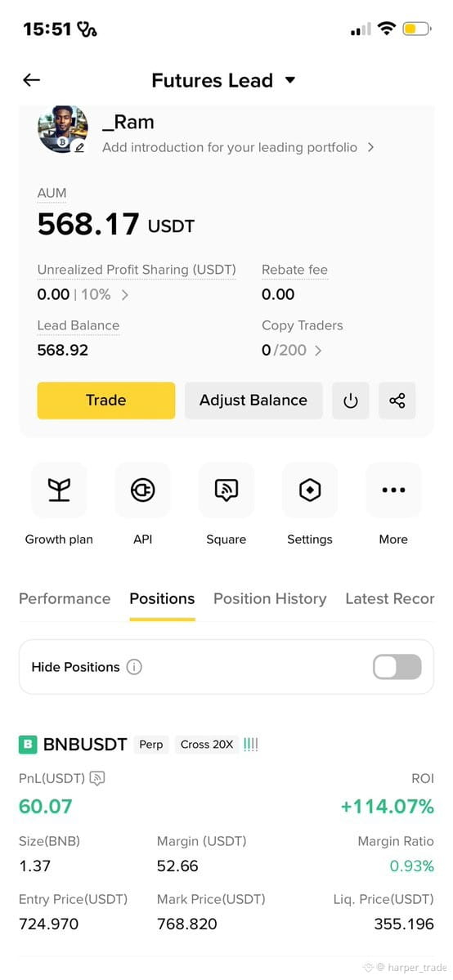
Task: Expand the add introduction chevron
Action: [371, 147]
